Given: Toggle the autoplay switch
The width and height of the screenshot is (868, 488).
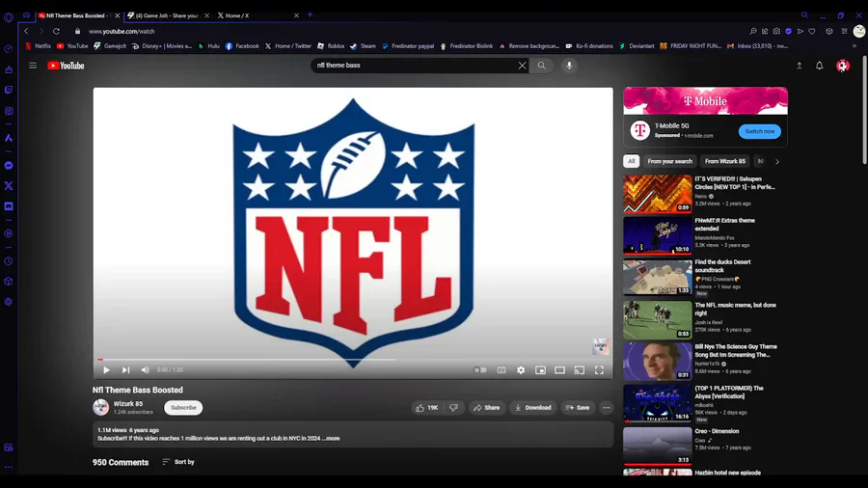Looking at the screenshot, I should tap(480, 369).
